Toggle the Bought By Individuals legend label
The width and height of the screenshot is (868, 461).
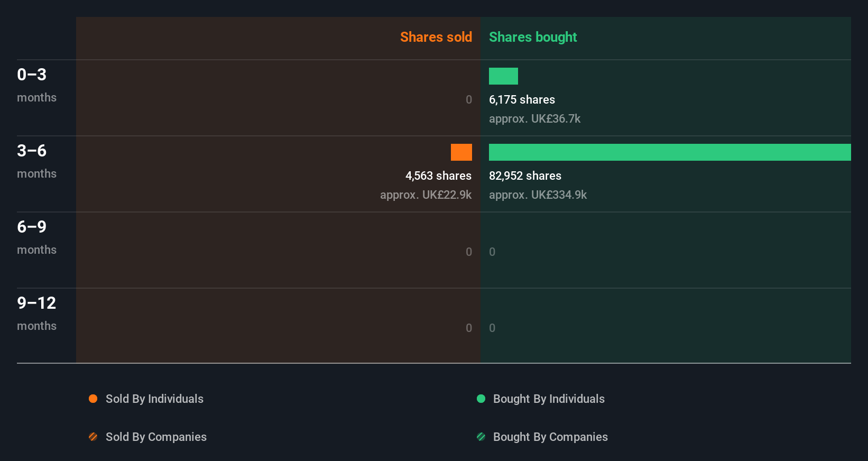point(549,399)
